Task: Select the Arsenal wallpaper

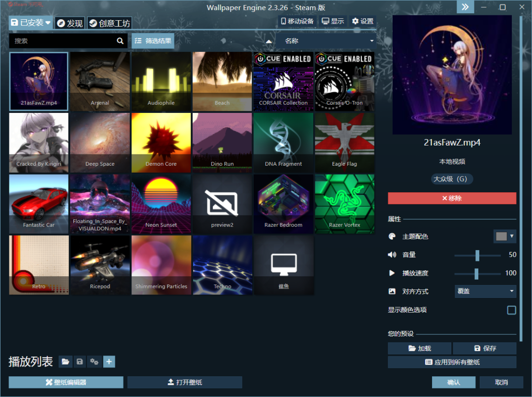Action: 100,81
